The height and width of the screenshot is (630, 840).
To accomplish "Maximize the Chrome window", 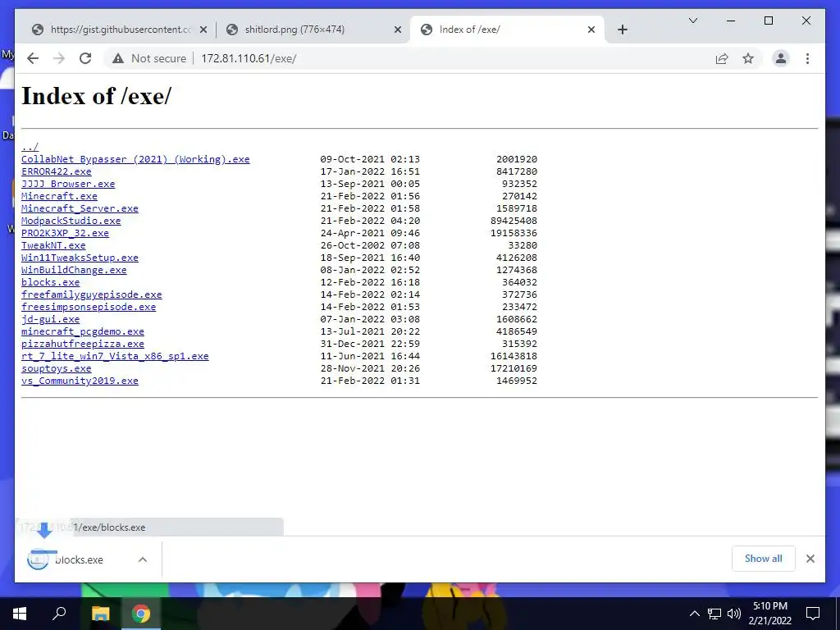I will coord(768,21).
